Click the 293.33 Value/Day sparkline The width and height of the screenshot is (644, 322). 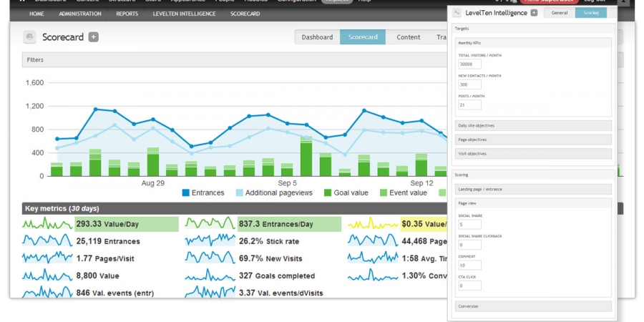[47, 224]
